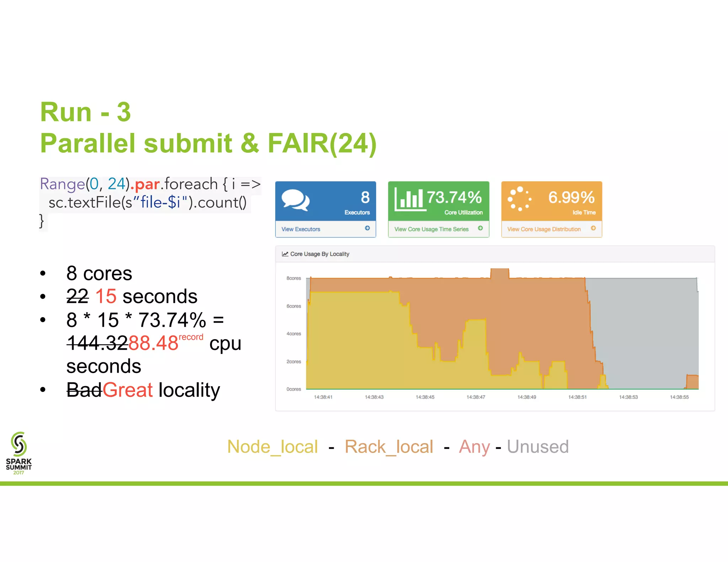This screenshot has height=562, width=728.
Task: Click the 14:38:41 time axis label
Action: pos(323,397)
